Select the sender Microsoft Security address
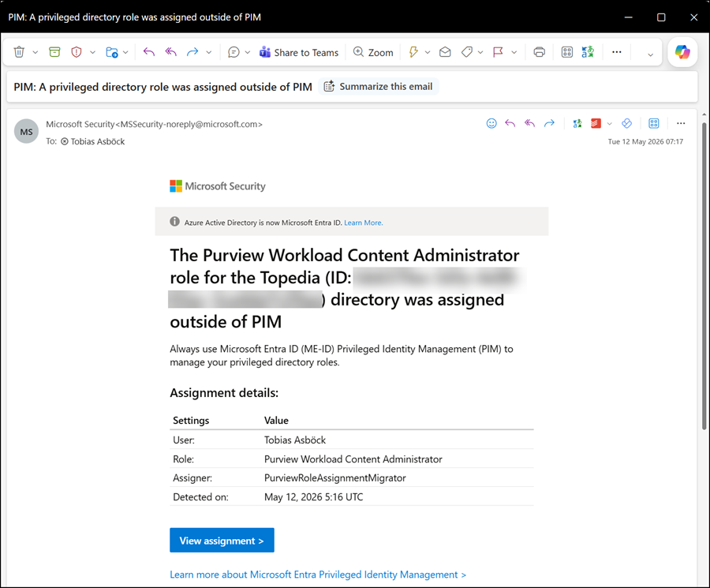Viewport: 710px width, 588px height. [154, 124]
